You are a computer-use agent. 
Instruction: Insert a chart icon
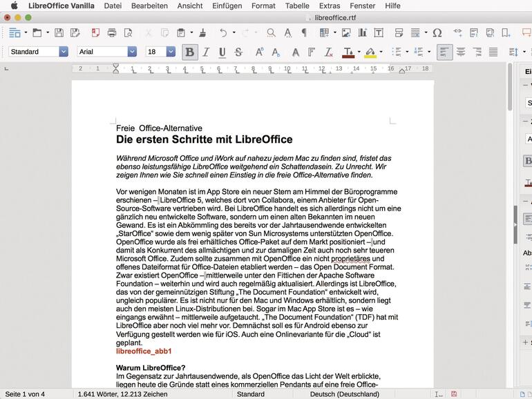tap(362, 33)
